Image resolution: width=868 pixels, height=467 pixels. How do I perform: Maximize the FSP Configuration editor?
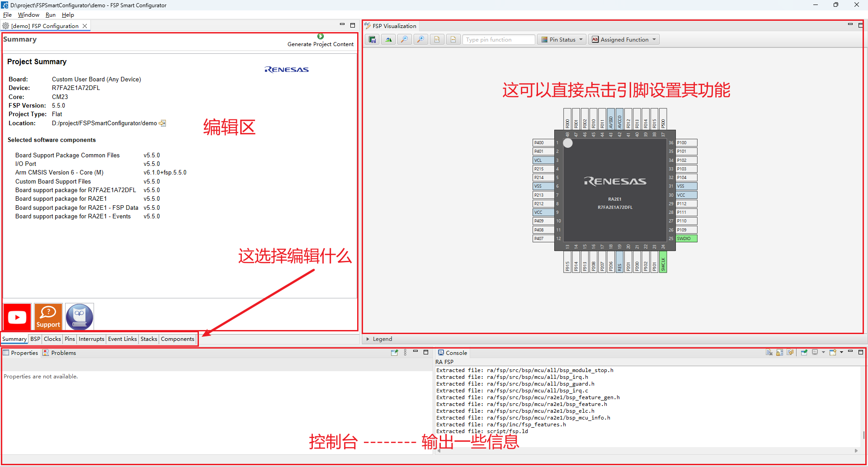tap(353, 25)
